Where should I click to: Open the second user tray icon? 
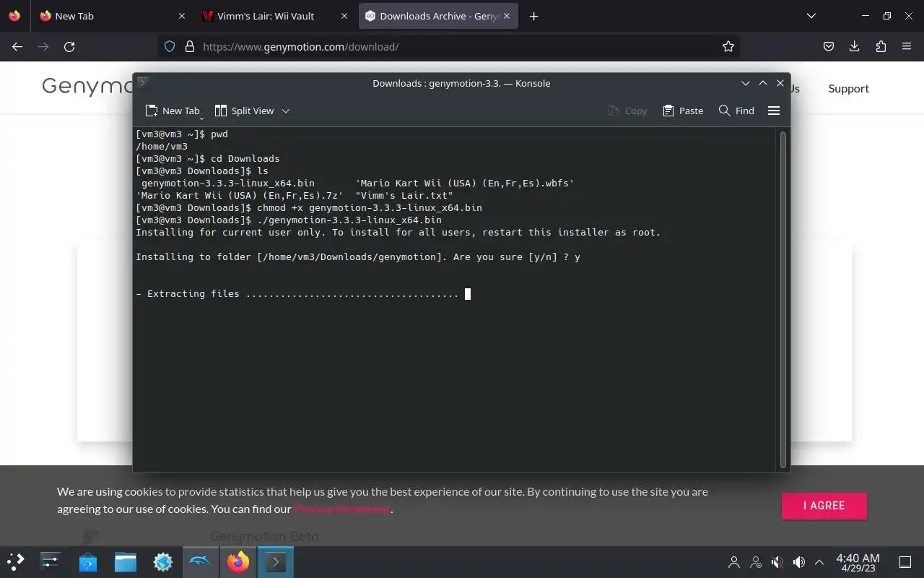tap(756, 561)
